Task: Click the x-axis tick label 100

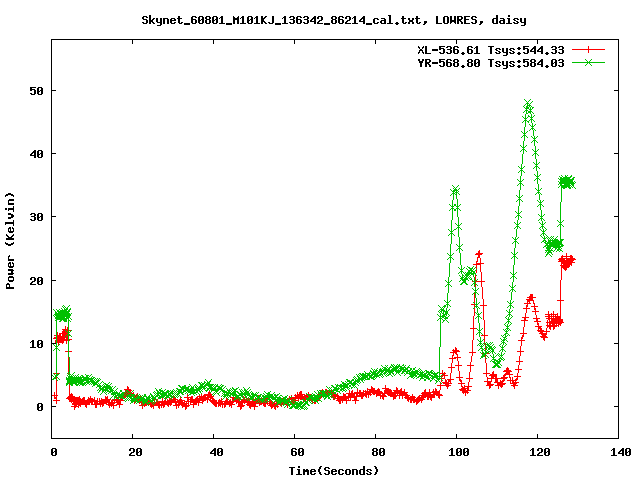Action: tap(459, 452)
